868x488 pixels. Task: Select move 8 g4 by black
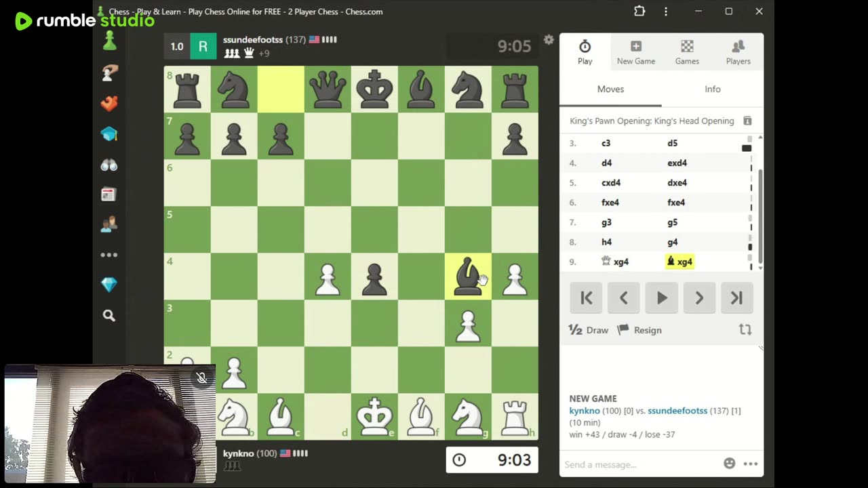pyautogui.click(x=672, y=242)
